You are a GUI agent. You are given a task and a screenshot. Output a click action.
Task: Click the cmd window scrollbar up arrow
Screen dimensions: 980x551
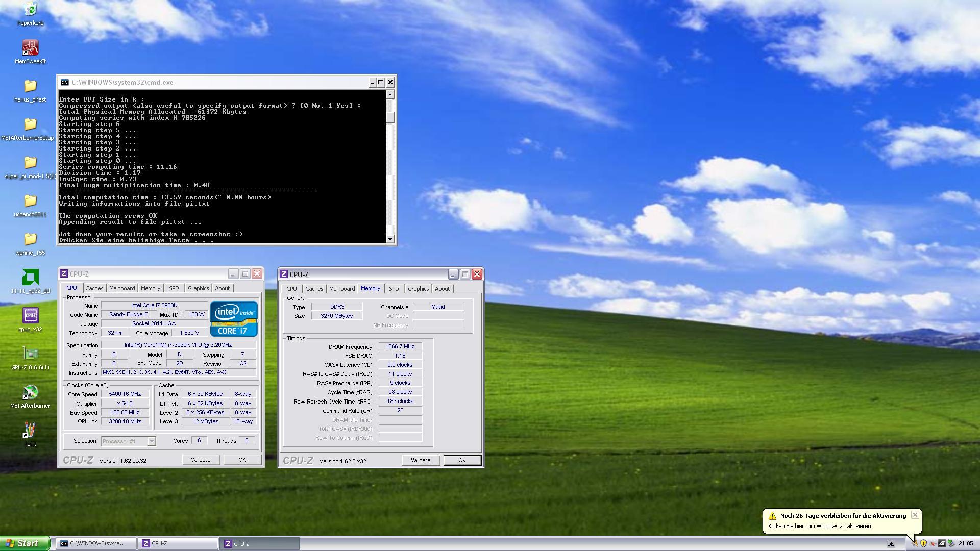click(390, 94)
